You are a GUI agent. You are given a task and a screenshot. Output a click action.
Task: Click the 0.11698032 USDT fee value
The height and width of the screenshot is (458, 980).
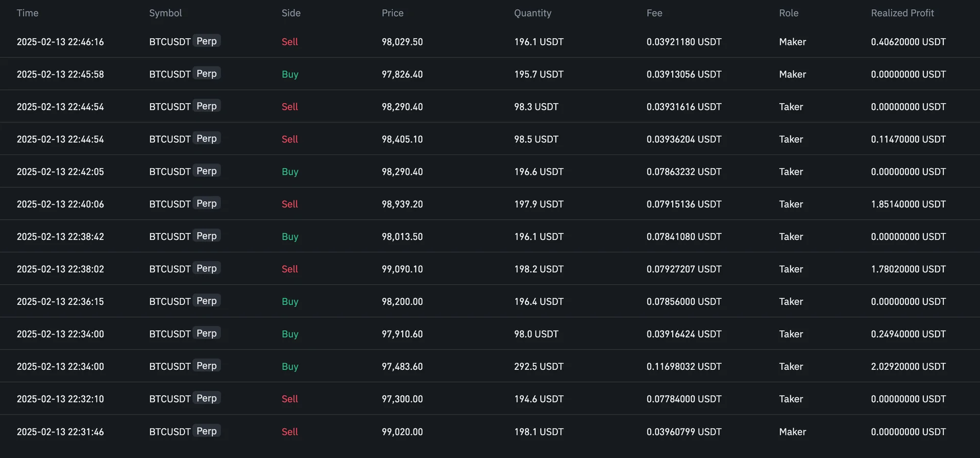pyautogui.click(x=684, y=367)
